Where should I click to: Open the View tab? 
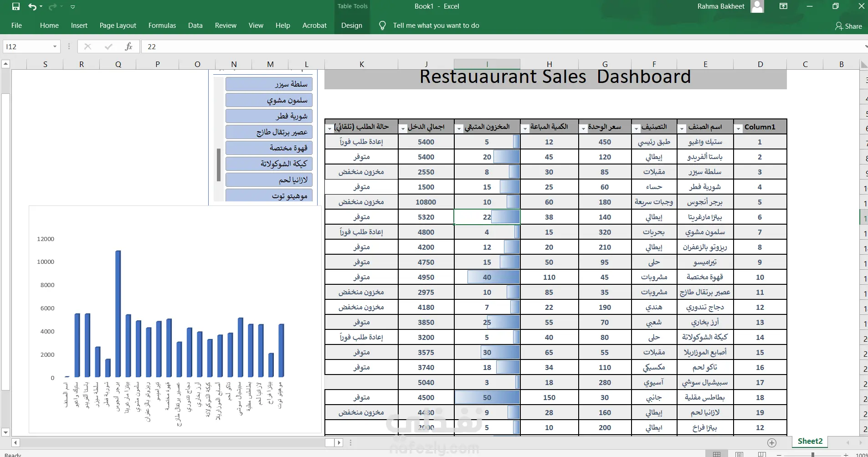256,26
